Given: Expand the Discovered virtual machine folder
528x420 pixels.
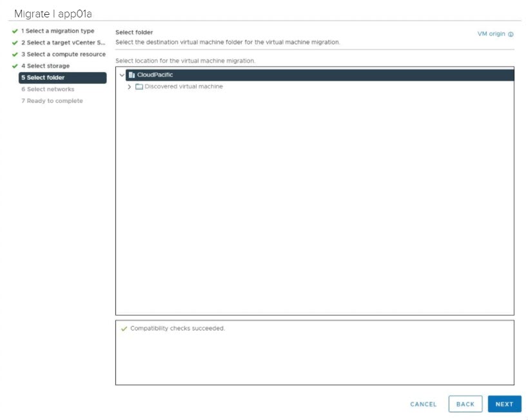Looking at the screenshot, I should pyautogui.click(x=130, y=87).
